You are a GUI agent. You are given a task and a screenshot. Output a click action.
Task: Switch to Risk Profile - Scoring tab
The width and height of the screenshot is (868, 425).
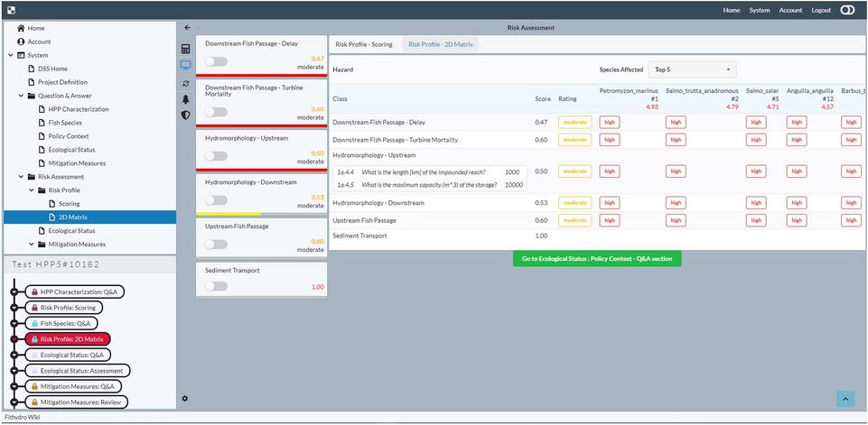click(x=364, y=44)
